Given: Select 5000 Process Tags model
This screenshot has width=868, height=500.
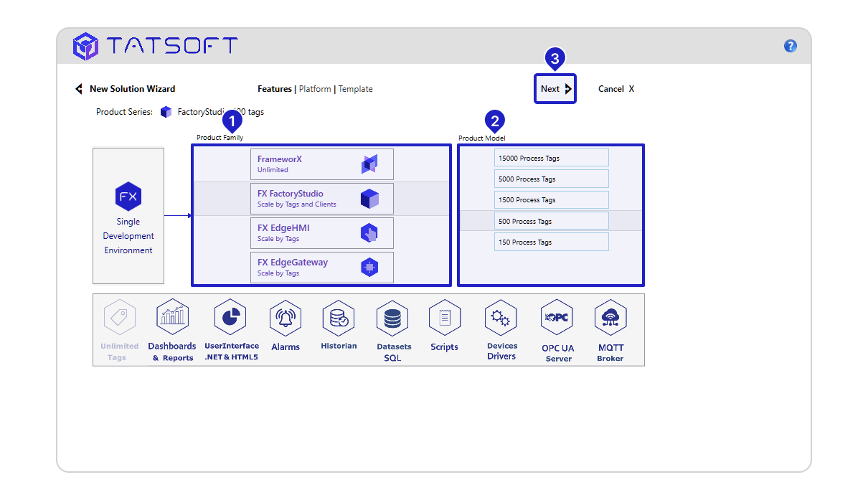Looking at the screenshot, I should (x=551, y=179).
